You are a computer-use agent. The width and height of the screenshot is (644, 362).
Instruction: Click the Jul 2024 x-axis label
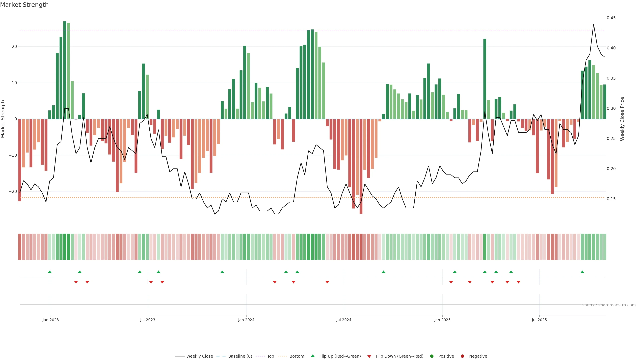(x=343, y=320)
